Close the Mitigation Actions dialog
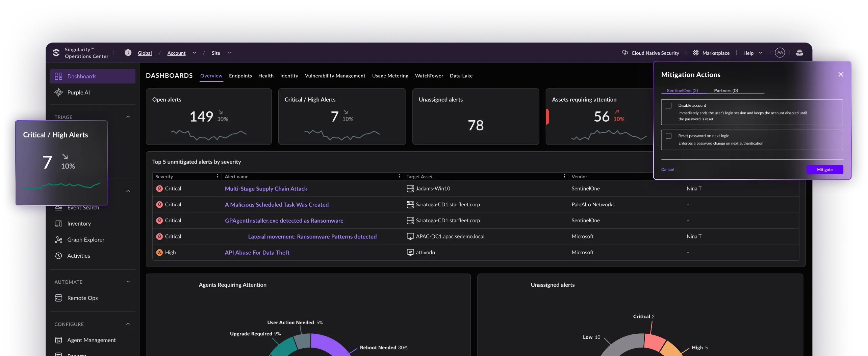 (x=841, y=75)
